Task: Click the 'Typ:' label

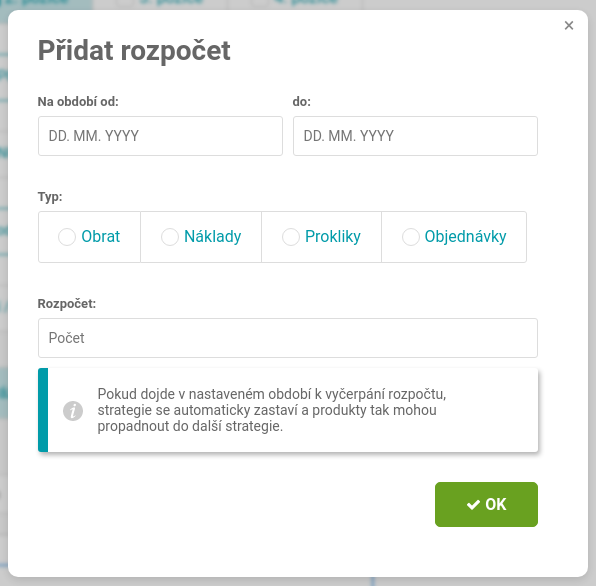Action: pos(50,197)
